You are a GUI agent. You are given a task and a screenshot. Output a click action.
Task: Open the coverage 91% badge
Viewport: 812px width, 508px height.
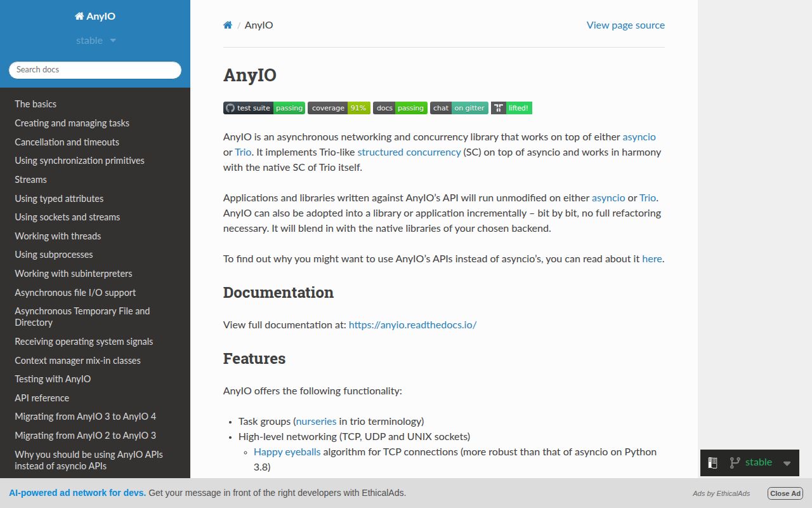point(339,108)
